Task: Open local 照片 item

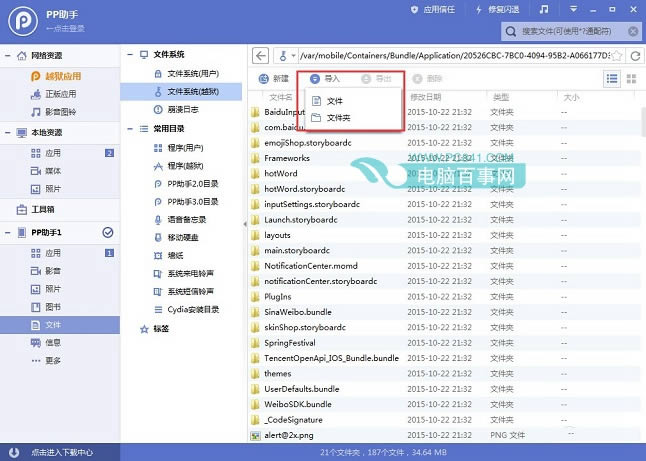Action: [x=46, y=189]
